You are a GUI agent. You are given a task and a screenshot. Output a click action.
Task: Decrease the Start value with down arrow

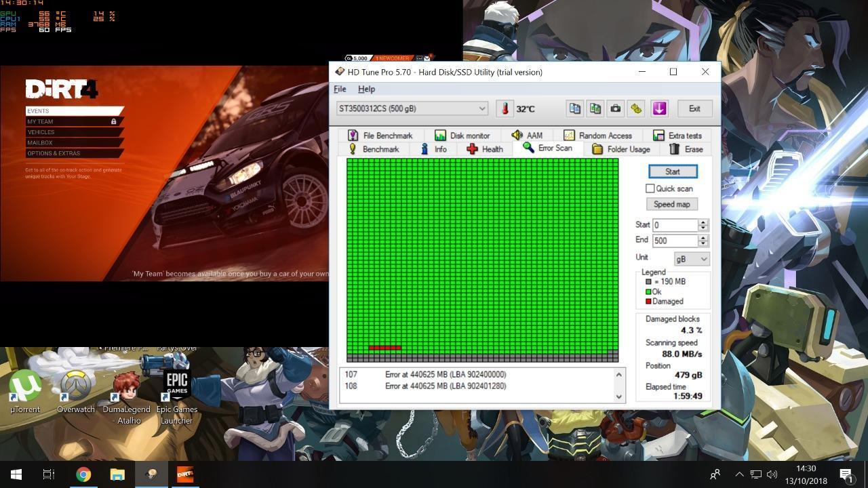tap(703, 228)
